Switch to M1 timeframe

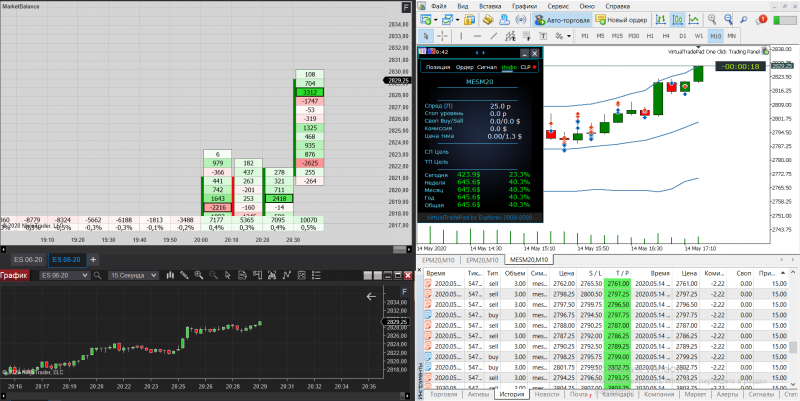click(585, 36)
